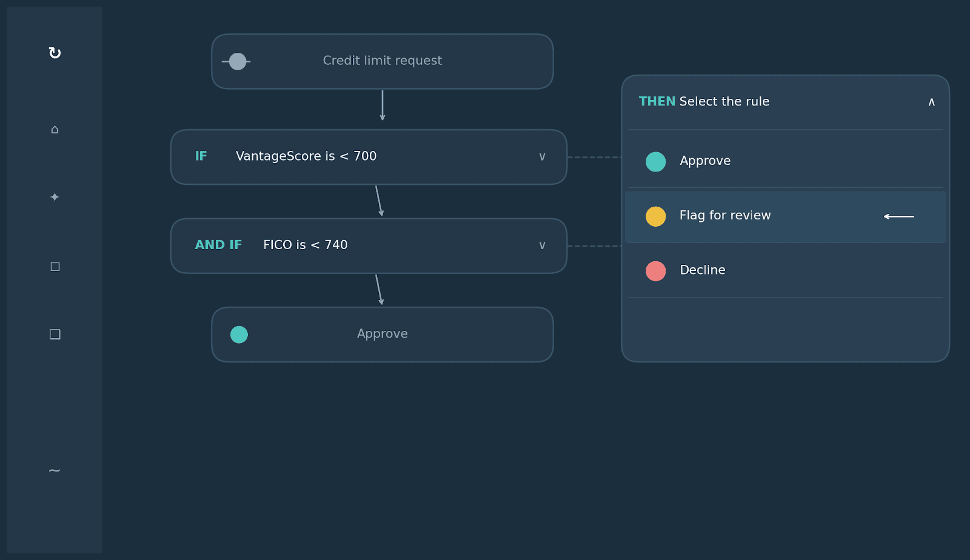Open the AI sparkle tool in the sidebar
This screenshot has width=970, height=560.
(x=54, y=196)
